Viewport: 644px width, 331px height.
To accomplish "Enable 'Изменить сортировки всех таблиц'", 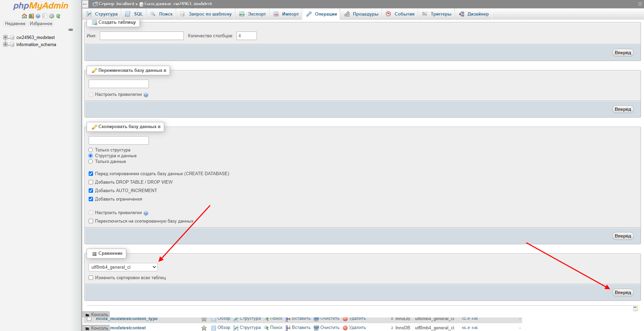I will click(x=91, y=277).
